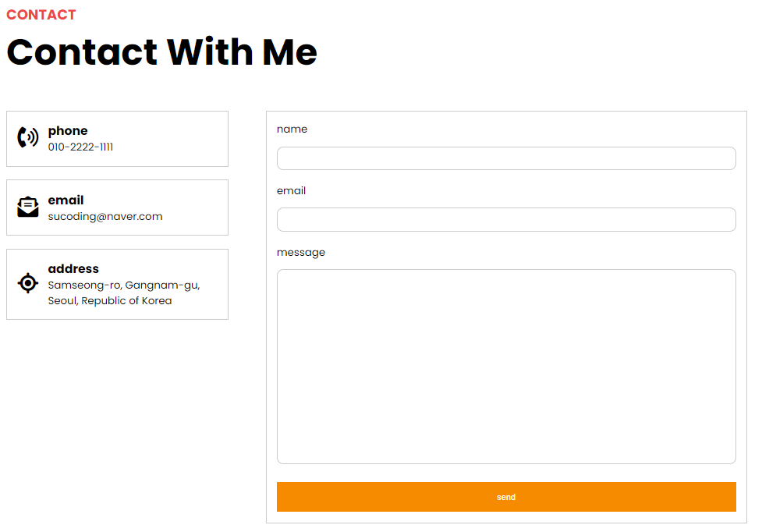Click the bold 'email' card heading
Screen dimensions: 762x532
[66, 200]
